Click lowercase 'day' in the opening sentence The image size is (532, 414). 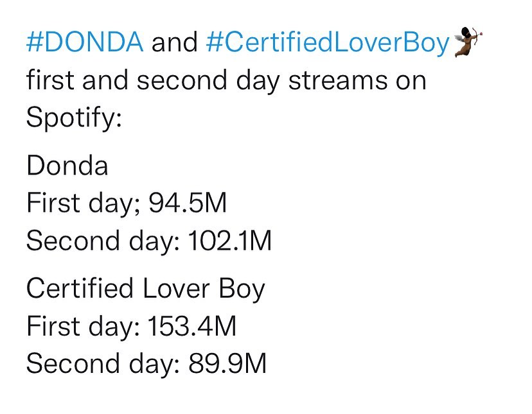coord(258,82)
